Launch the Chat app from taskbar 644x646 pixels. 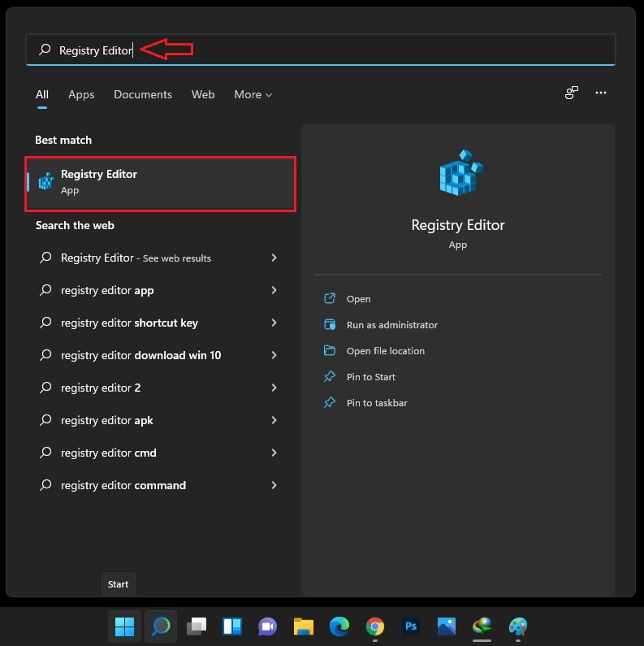point(268,626)
